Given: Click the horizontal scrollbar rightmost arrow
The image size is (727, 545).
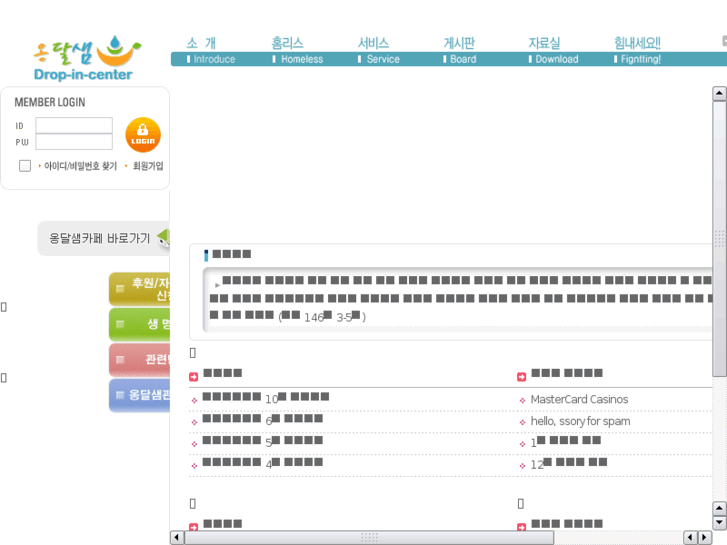Looking at the screenshot, I should (x=705, y=538).
